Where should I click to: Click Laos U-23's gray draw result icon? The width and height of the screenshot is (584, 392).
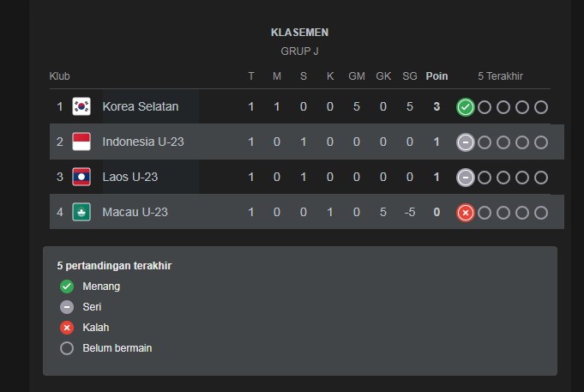465,178
